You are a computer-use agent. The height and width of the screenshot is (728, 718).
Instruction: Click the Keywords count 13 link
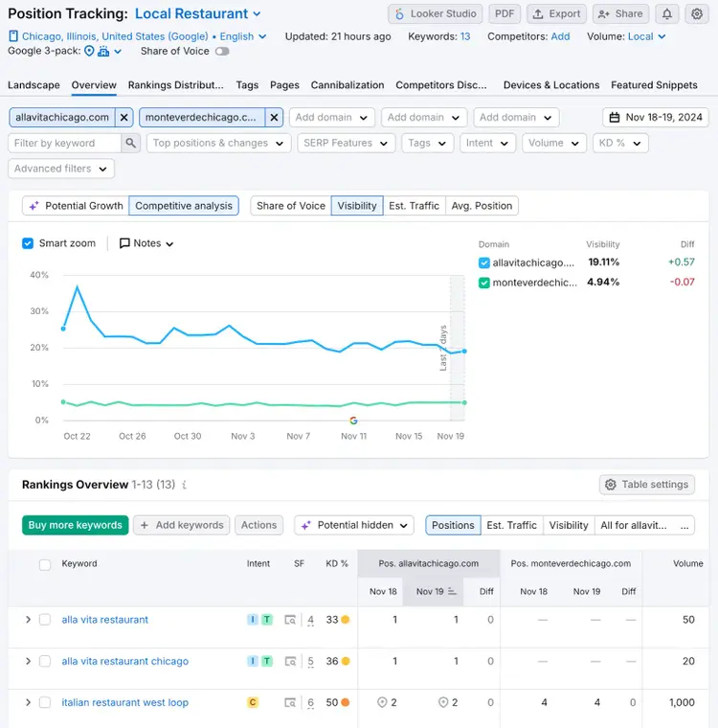click(465, 36)
